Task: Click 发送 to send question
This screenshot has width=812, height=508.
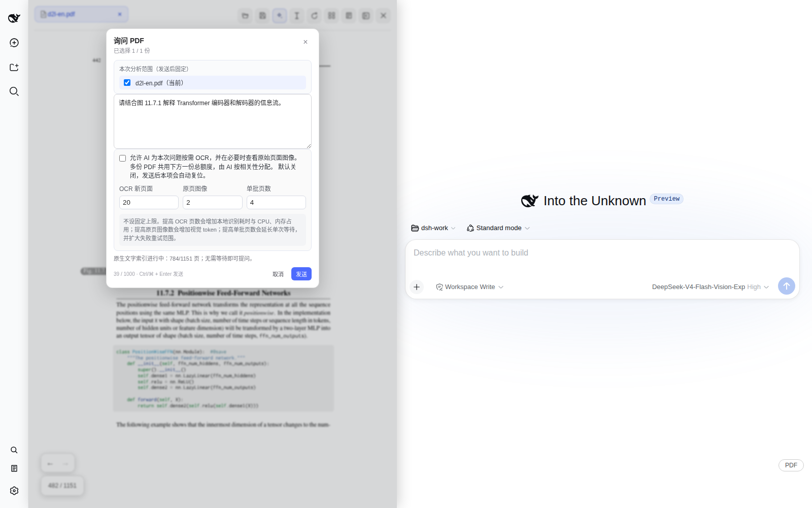Action: pyautogui.click(x=301, y=274)
